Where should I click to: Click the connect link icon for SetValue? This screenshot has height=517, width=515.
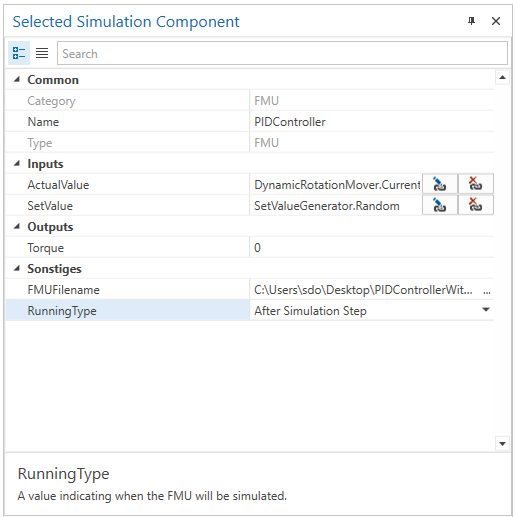coord(440,205)
